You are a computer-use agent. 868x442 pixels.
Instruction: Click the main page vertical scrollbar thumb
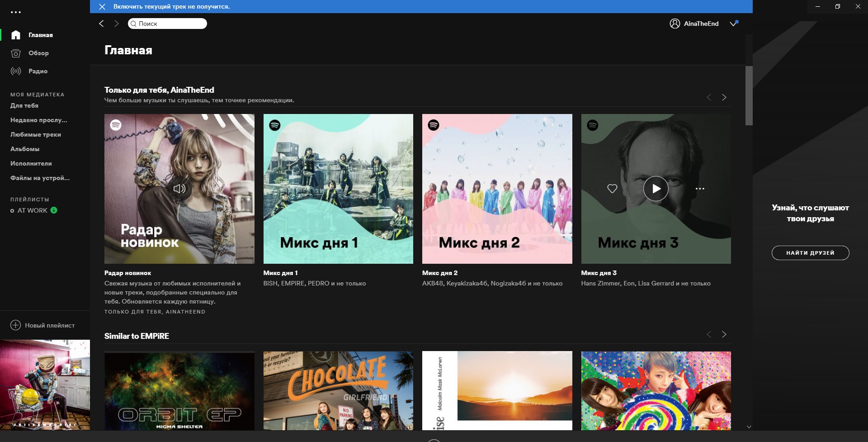(749, 95)
